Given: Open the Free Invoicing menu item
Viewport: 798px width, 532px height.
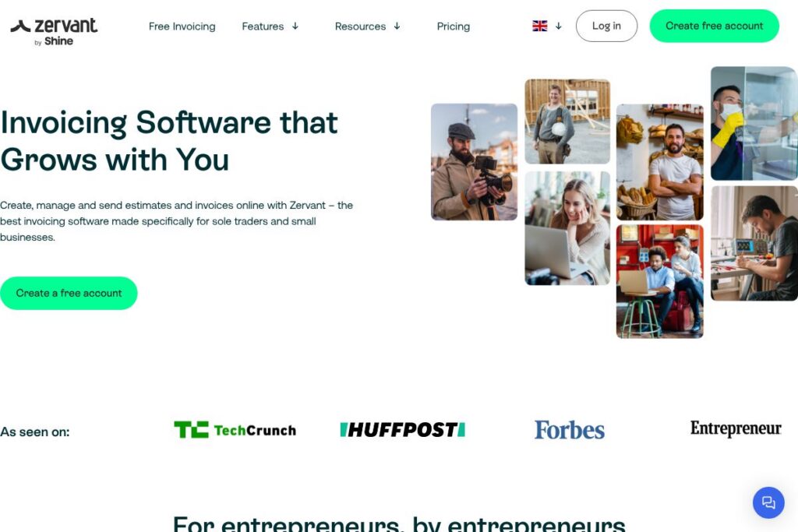Looking at the screenshot, I should pyautogui.click(x=182, y=26).
